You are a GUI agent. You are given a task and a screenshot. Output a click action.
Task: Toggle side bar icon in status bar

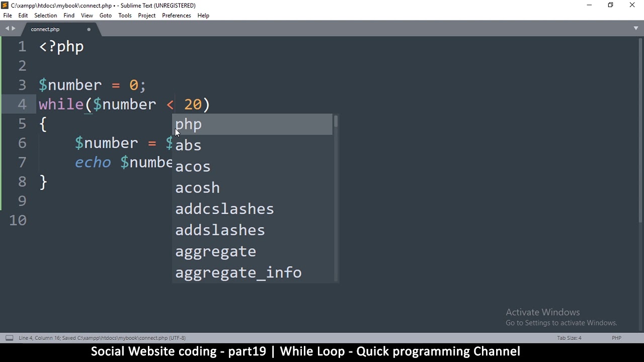9,338
